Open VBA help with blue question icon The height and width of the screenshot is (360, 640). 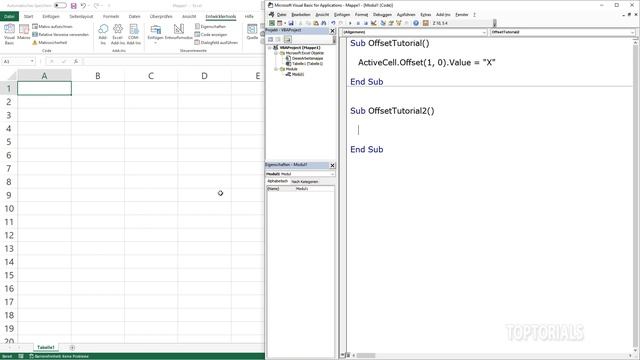[x=416, y=23]
